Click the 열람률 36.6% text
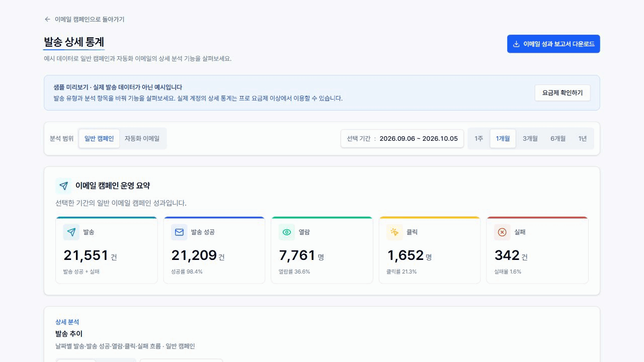This screenshot has height=362, width=644. (294, 271)
